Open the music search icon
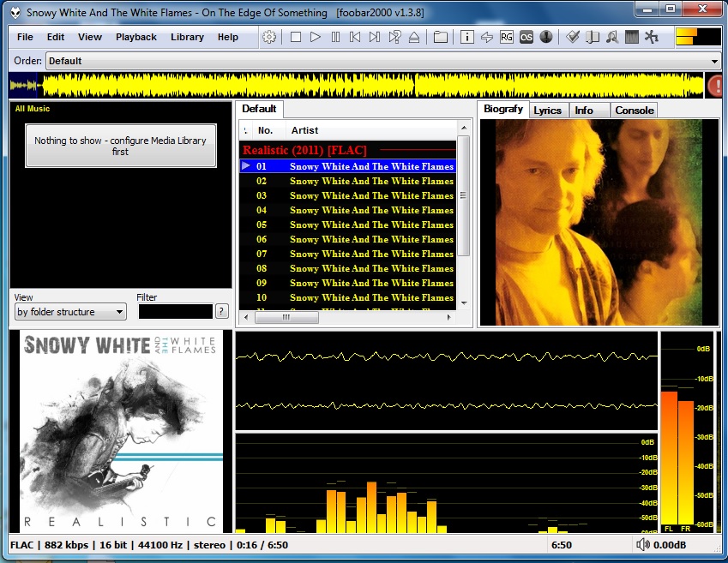728x563 pixels. point(612,37)
